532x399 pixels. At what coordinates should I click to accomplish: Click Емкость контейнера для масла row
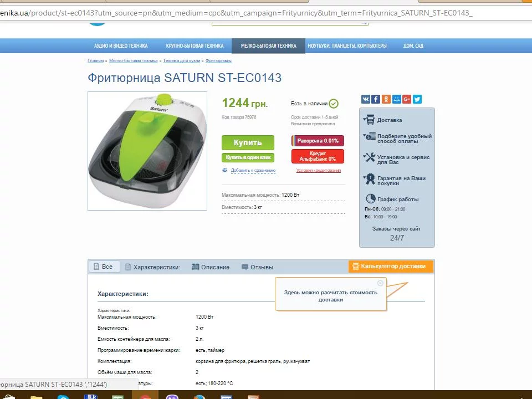150,339
